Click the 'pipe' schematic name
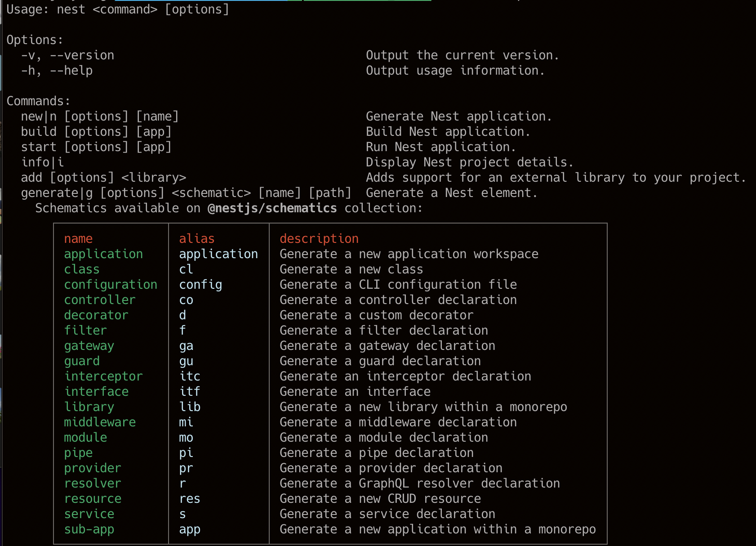 pos(78,453)
